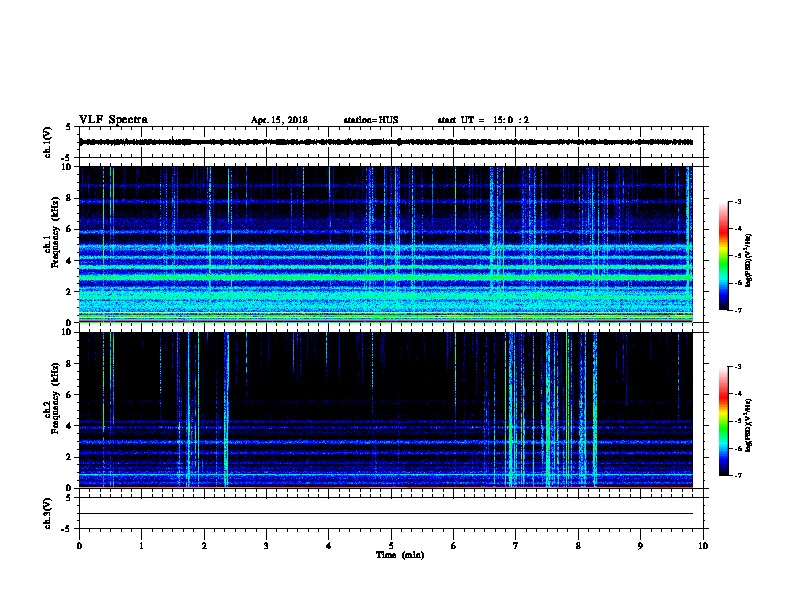Click time axis tick label "7"

tap(516, 546)
